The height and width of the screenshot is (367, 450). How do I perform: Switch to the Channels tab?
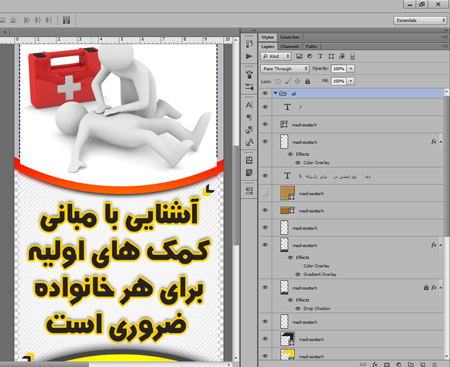pyautogui.click(x=290, y=46)
